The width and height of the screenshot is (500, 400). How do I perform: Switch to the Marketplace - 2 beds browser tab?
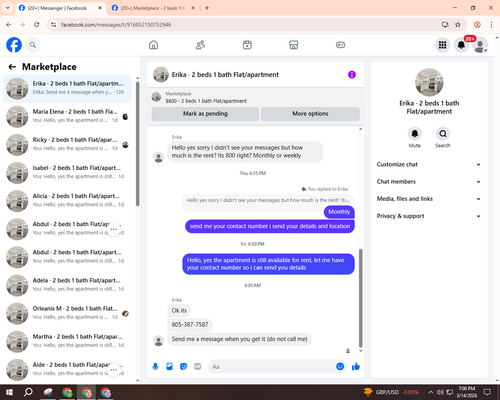point(153,8)
